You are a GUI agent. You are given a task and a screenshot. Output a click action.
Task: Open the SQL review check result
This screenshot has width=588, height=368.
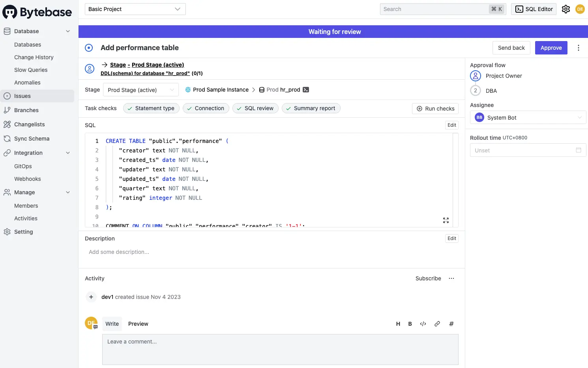pos(255,108)
